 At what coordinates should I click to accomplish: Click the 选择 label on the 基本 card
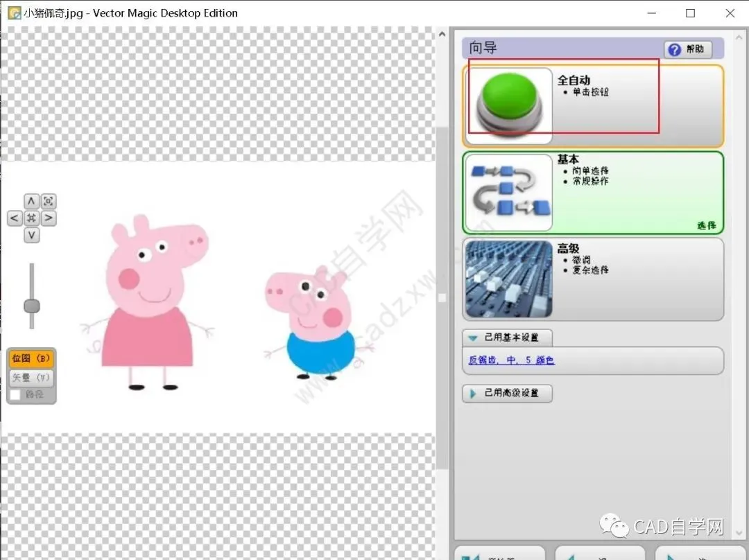click(x=707, y=225)
